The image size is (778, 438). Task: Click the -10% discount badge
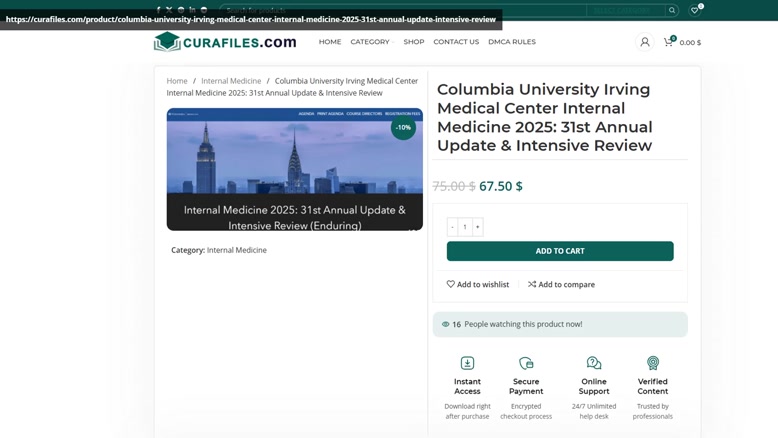[403, 127]
